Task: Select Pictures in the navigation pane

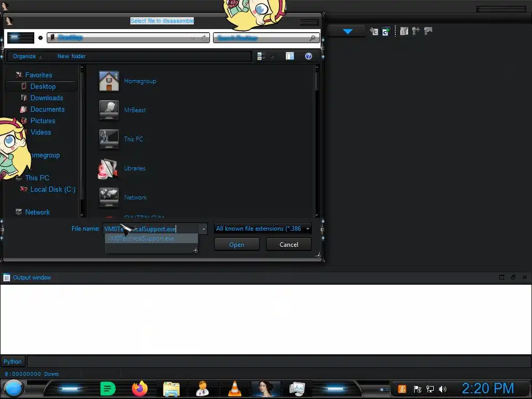Action: [x=43, y=121]
